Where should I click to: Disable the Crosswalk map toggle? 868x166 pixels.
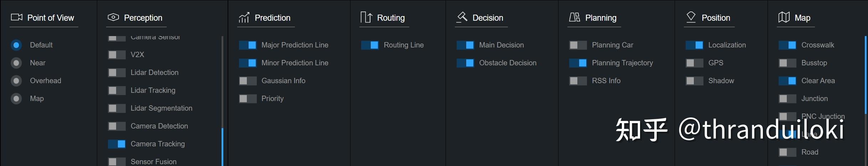click(787, 45)
